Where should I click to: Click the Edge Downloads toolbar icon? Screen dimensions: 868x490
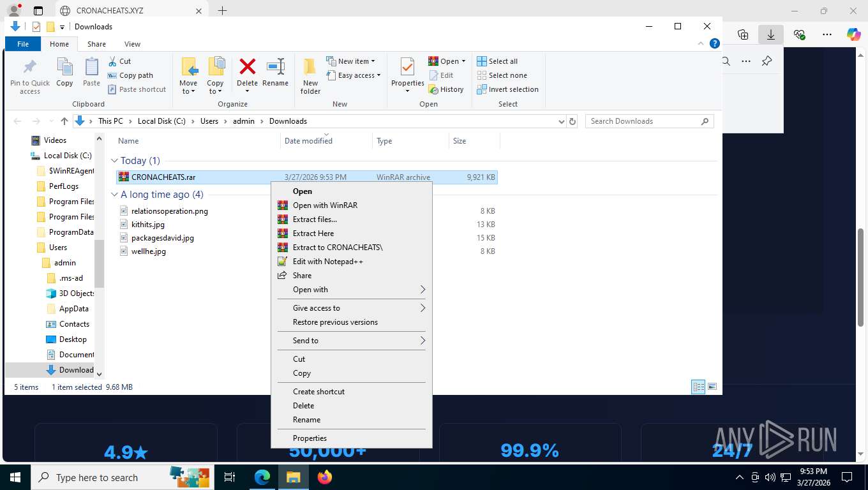pos(771,35)
